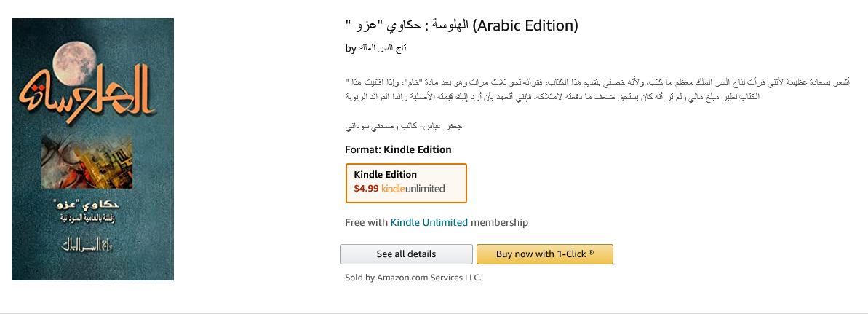Image resolution: width=868 pixels, height=314 pixels.
Task: Click the word "Free" in the membership line
Action: click(357, 222)
